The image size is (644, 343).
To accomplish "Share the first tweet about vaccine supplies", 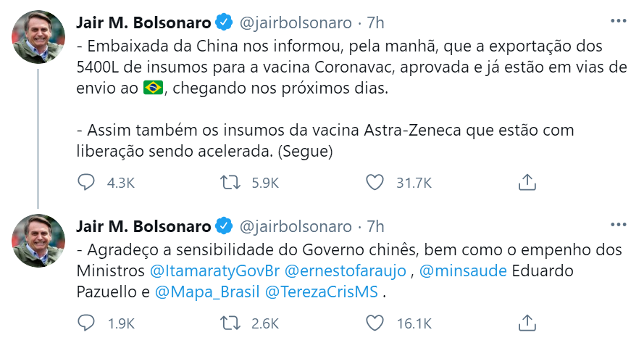I will 527,183.
